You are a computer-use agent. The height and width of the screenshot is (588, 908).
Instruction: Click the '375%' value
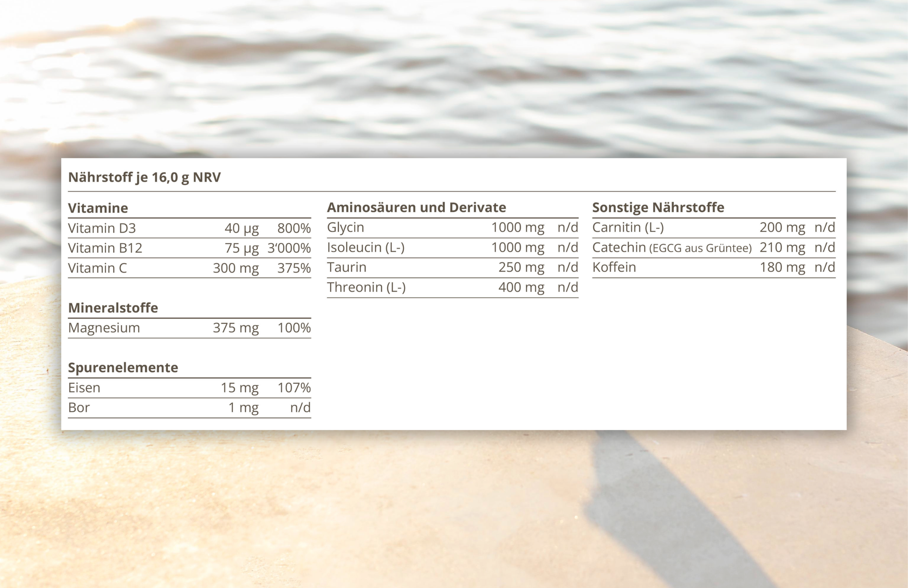pyautogui.click(x=294, y=268)
